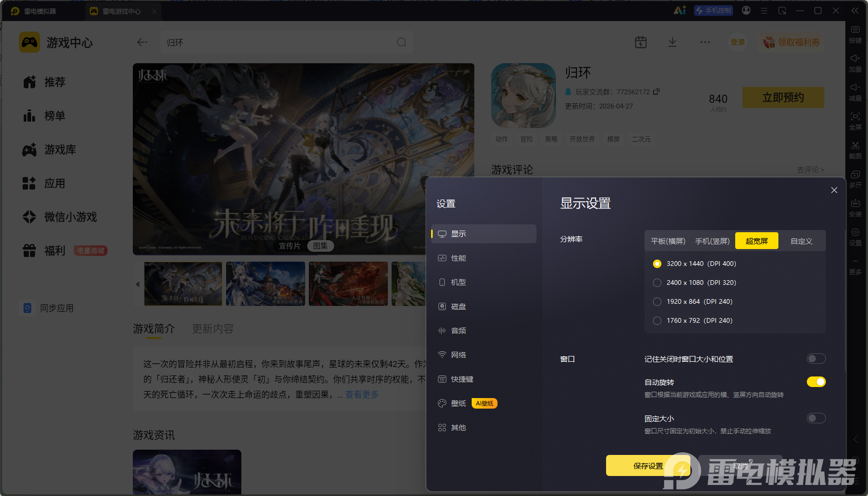Switch to 手机(竖屏) resolution tab

click(712, 241)
